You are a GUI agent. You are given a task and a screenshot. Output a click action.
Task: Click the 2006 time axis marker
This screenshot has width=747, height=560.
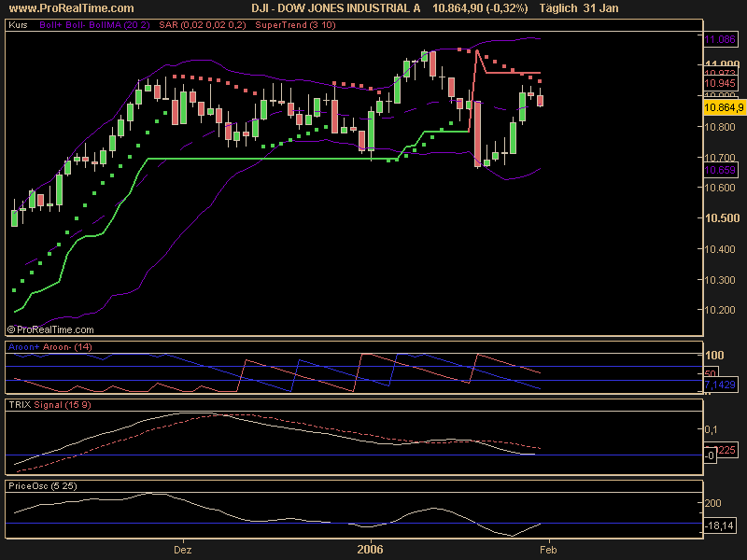[370, 550]
